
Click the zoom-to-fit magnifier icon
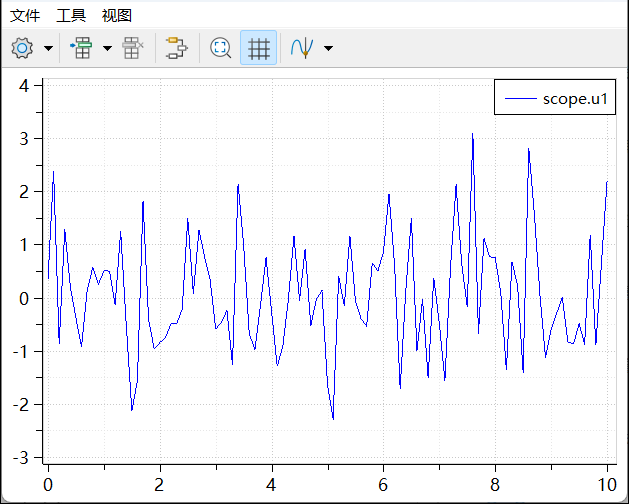click(x=221, y=48)
